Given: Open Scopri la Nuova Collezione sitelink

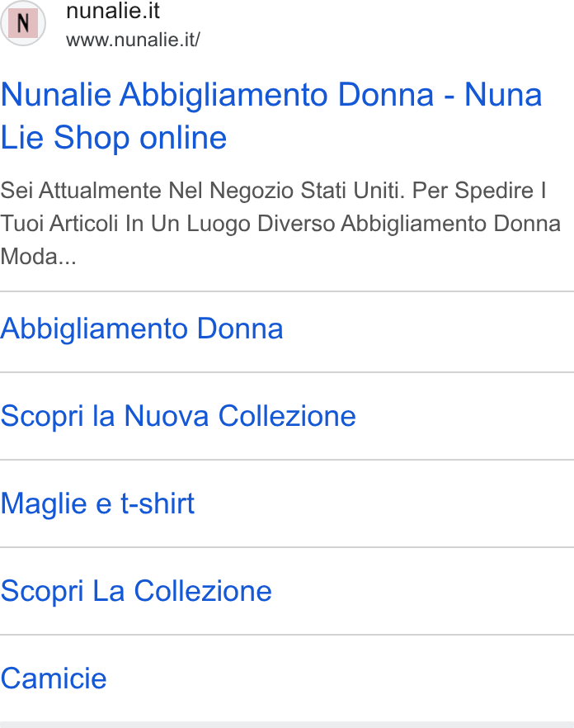Looking at the screenshot, I should [178, 415].
